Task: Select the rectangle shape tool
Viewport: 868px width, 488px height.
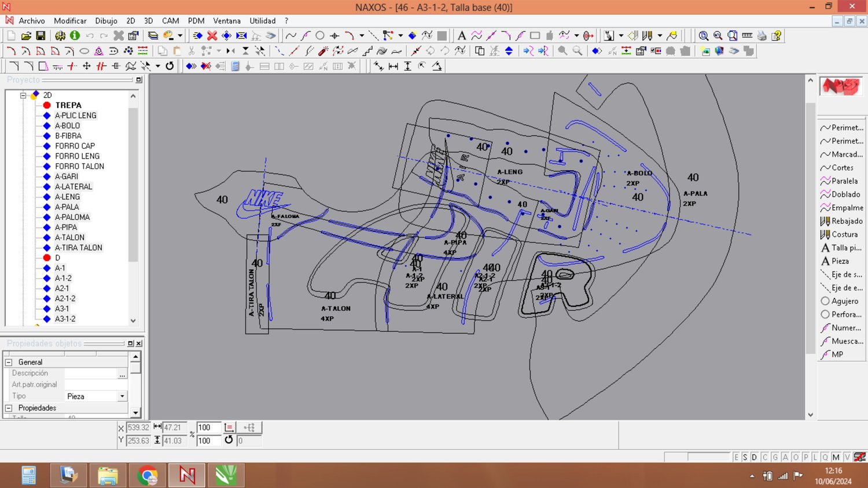Action: tap(535, 36)
